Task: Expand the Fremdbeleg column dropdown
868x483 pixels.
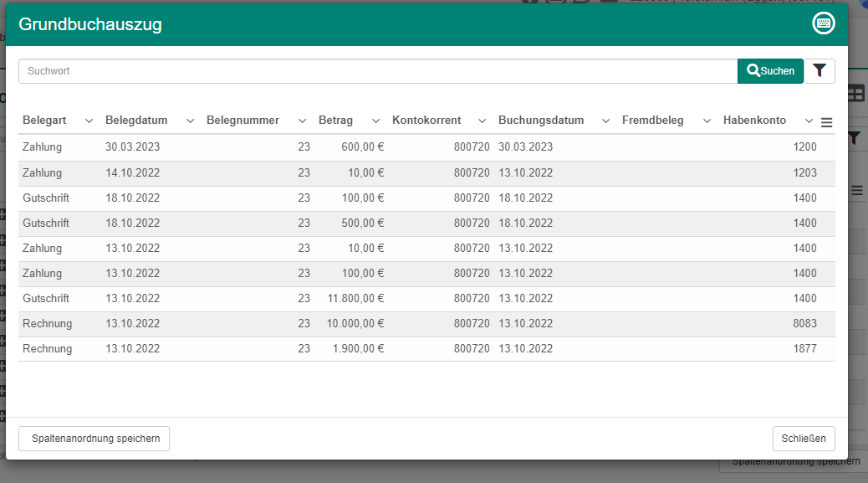Action: click(x=707, y=121)
